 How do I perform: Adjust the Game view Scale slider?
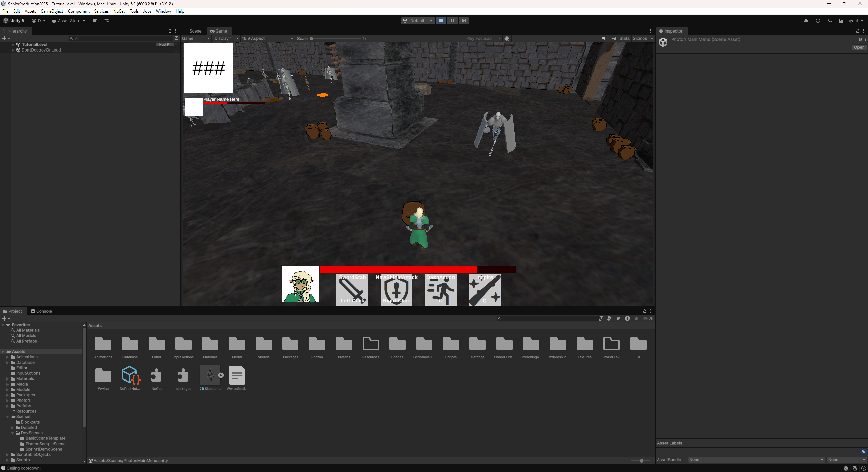pos(311,39)
